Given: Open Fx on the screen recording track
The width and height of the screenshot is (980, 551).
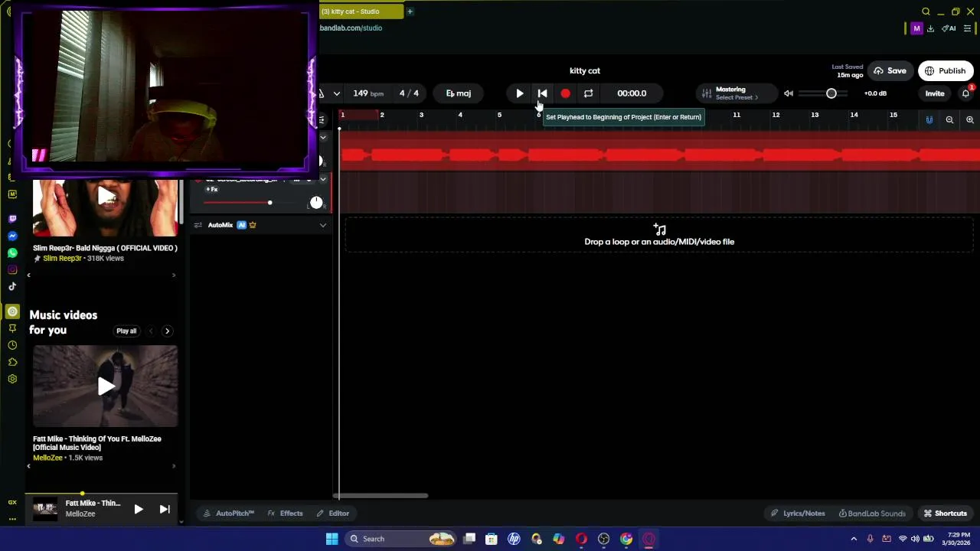Looking at the screenshot, I should pos(212,189).
